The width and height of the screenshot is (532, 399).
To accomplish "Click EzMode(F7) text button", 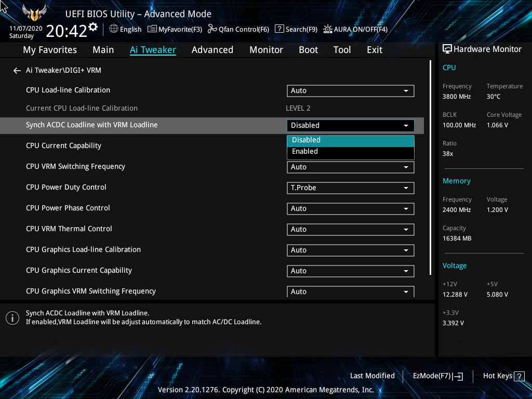I will [432, 376].
